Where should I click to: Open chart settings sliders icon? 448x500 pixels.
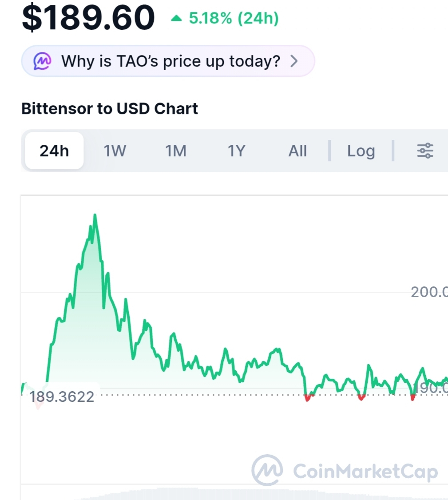425,151
